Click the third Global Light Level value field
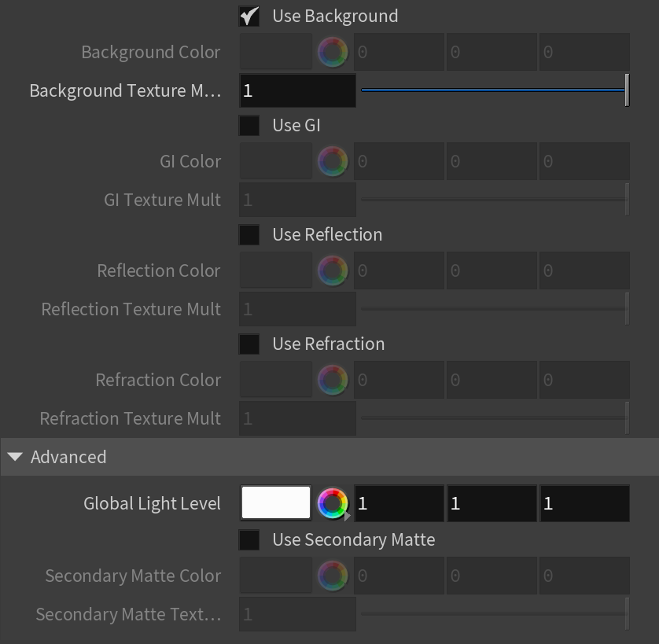659x644 pixels. click(584, 503)
